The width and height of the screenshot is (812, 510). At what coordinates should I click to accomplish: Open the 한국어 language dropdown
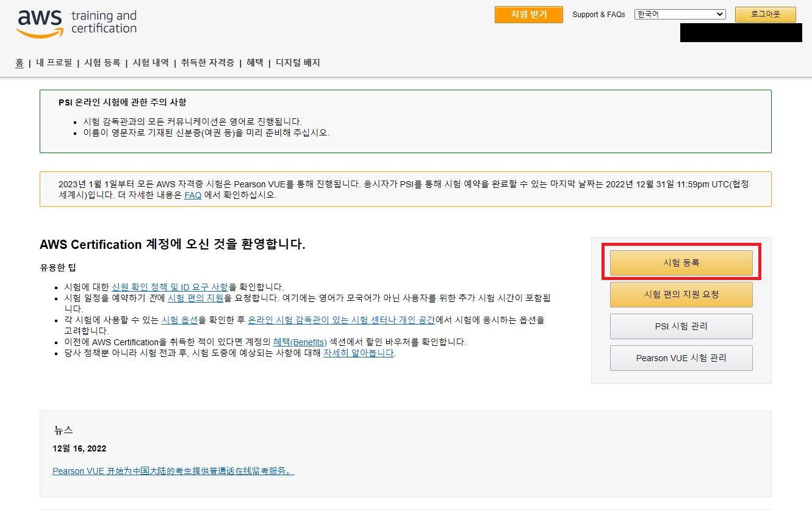pos(680,15)
